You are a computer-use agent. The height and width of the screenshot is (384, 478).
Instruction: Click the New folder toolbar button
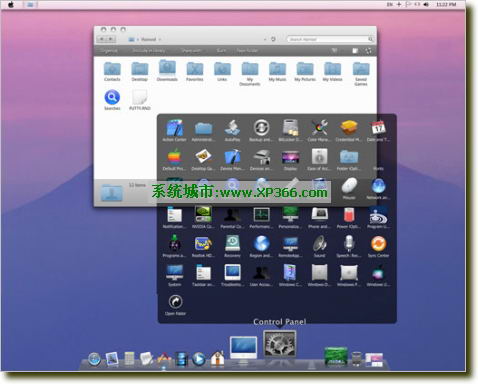pos(247,51)
